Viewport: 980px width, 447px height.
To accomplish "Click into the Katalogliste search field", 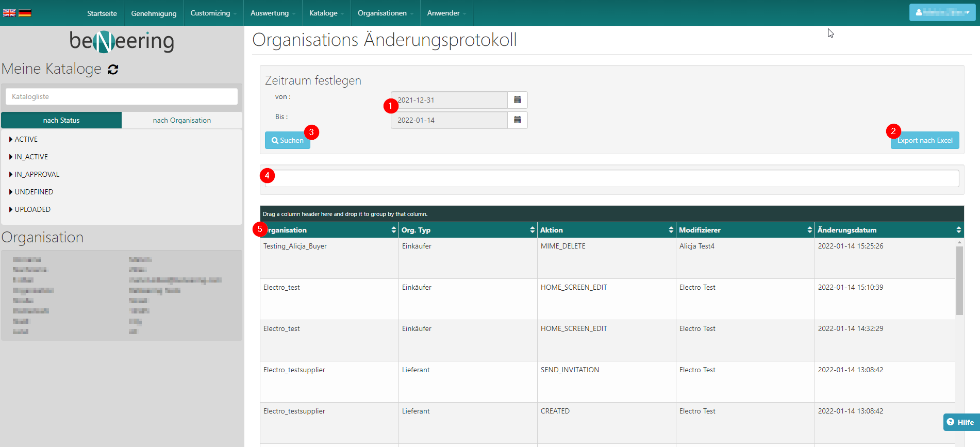I will click(x=122, y=96).
